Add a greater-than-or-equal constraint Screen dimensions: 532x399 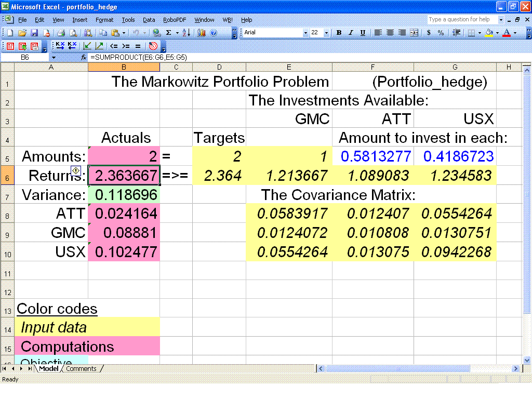coord(126,46)
